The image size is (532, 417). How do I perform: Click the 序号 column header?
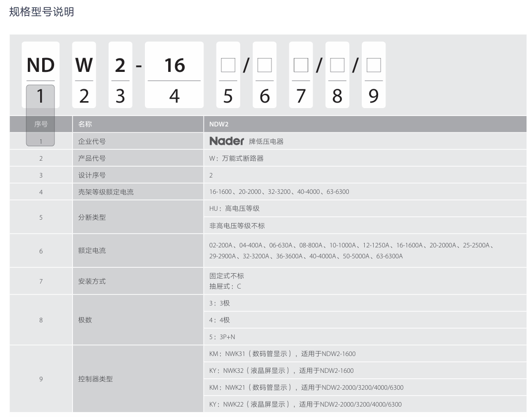tap(41, 124)
